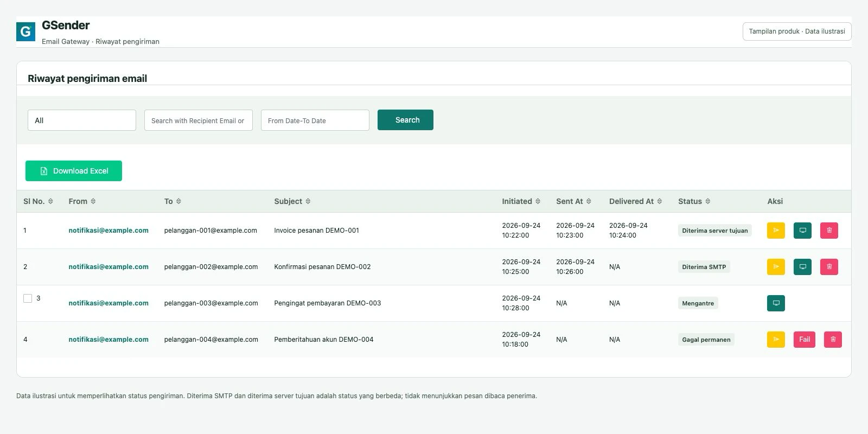Click Tampilan produk · Data ilustrasi button
Viewport: 868px width, 434px height.
click(797, 31)
